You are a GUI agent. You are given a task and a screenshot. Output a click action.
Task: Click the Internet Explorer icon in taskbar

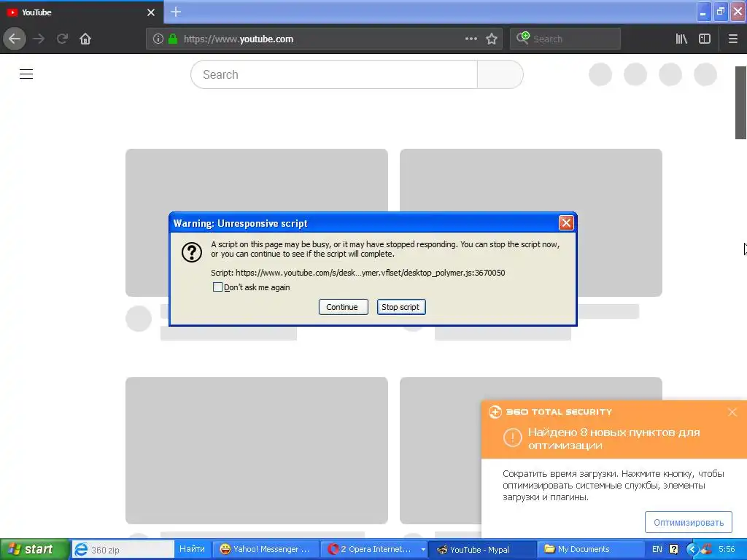click(x=81, y=550)
